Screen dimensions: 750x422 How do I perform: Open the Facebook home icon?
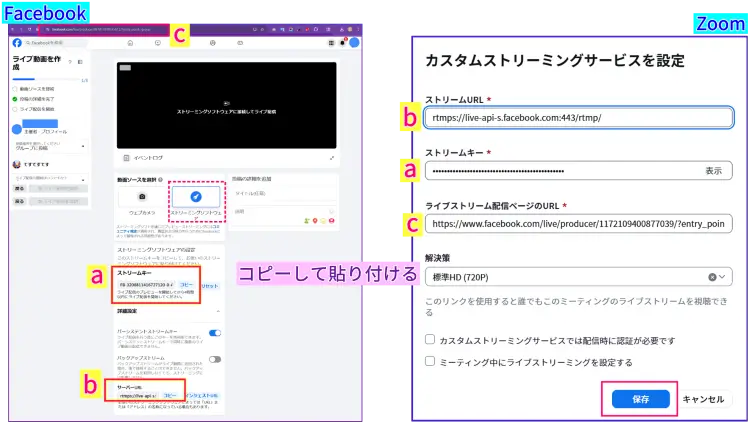coord(129,44)
